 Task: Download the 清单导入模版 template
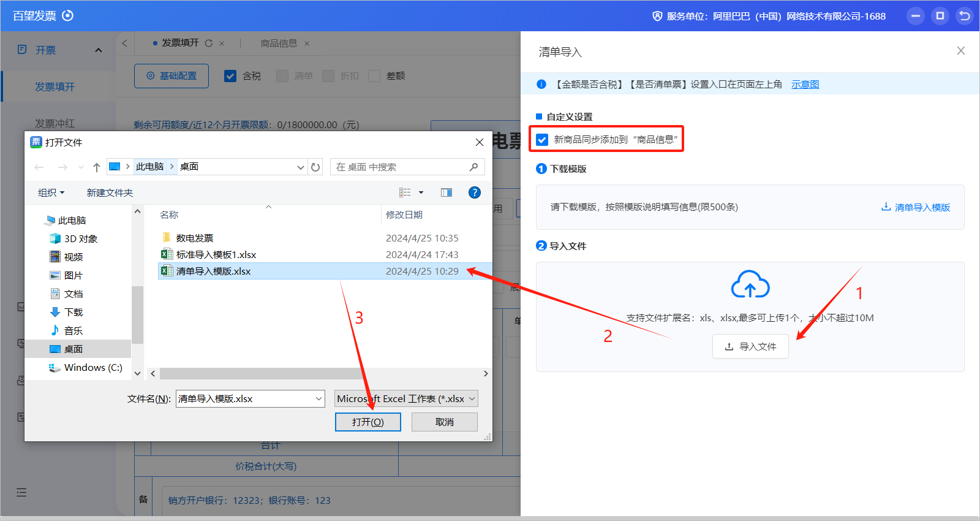click(x=916, y=207)
